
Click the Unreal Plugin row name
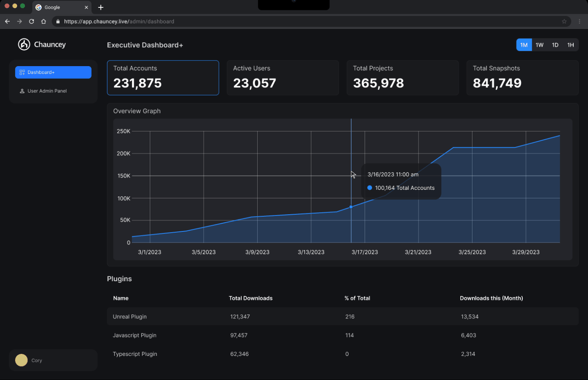[130, 317]
